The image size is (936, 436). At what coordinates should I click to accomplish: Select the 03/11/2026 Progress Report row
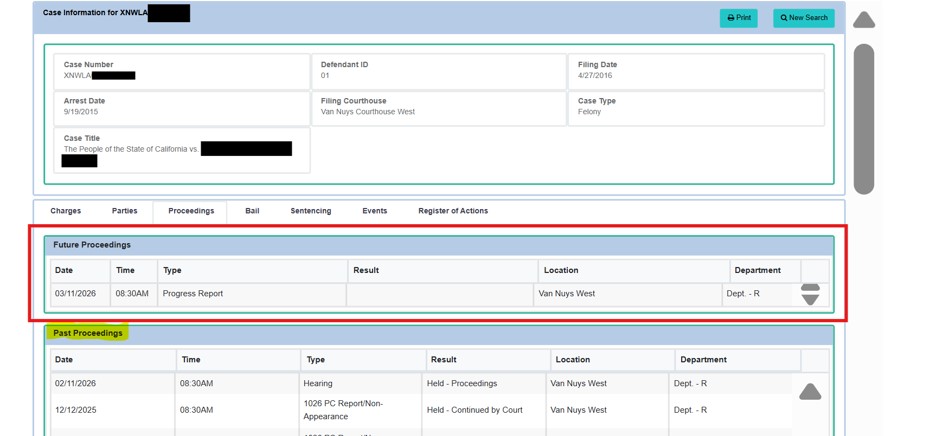tap(424, 294)
